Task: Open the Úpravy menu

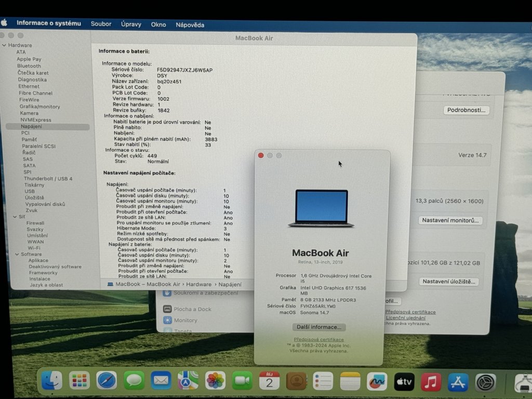Action: [x=131, y=24]
